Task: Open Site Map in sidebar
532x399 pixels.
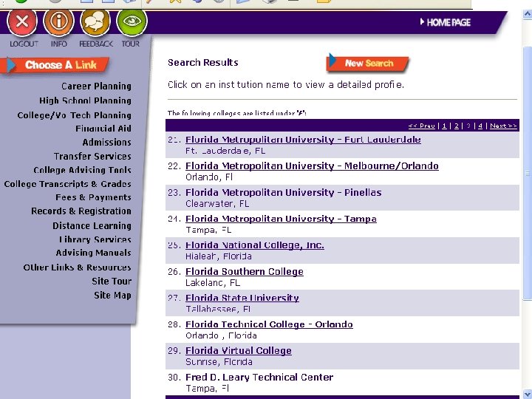Action: pos(112,295)
